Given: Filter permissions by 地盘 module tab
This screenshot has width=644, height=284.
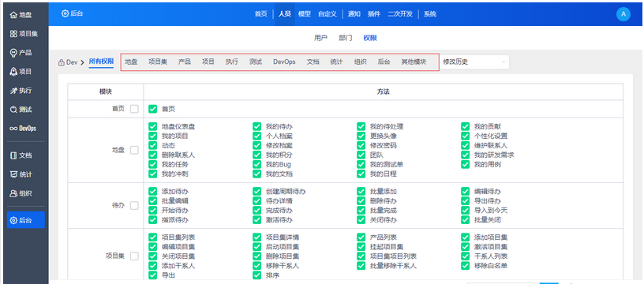Looking at the screenshot, I should [x=132, y=62].
